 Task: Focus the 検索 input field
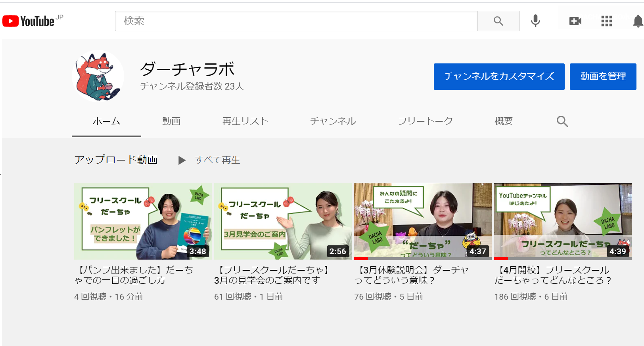click(296, 21)
